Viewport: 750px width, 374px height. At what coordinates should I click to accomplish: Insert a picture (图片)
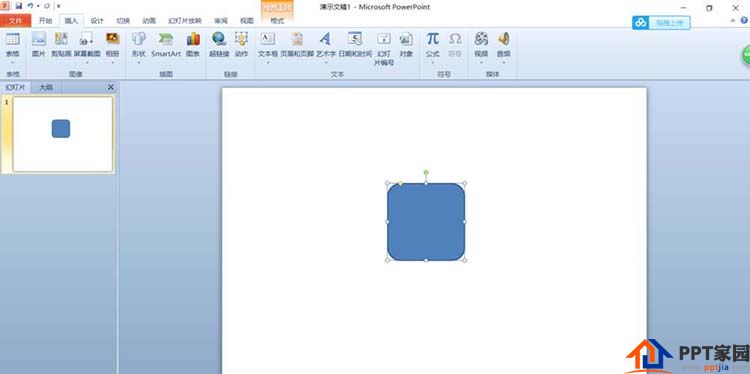(39, 45)
